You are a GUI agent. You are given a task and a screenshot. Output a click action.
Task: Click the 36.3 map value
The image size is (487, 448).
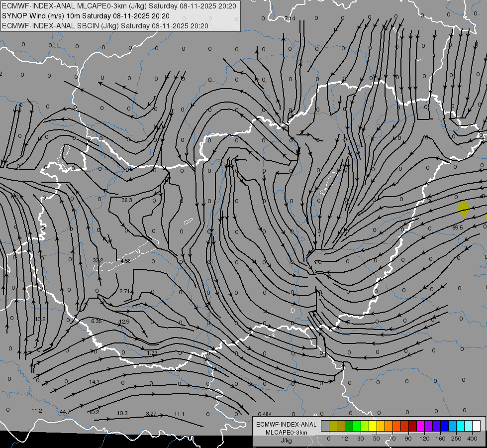tap(127, 200)
